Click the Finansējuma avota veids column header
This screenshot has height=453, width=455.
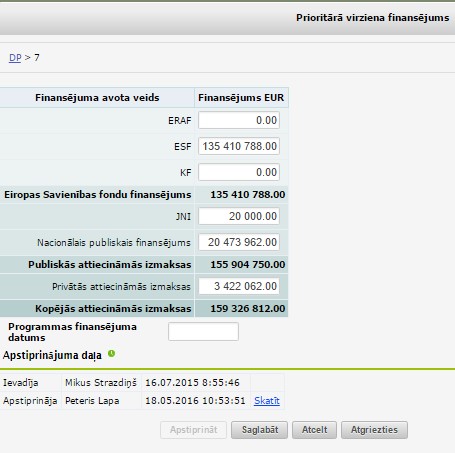(x=97, y=98)
